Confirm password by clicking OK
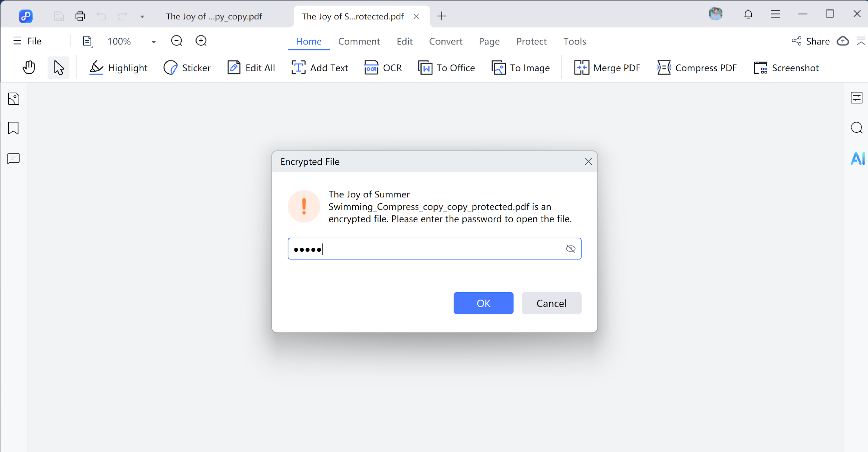This screenshot has width=868, height=452. tap(483, 303)
